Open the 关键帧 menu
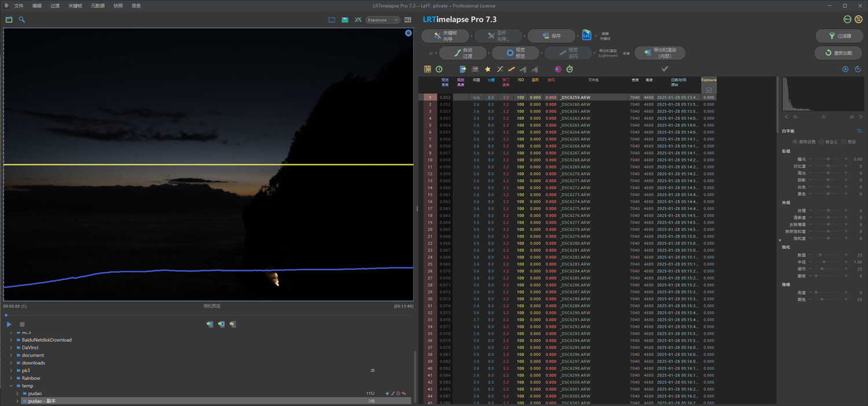 75,6
